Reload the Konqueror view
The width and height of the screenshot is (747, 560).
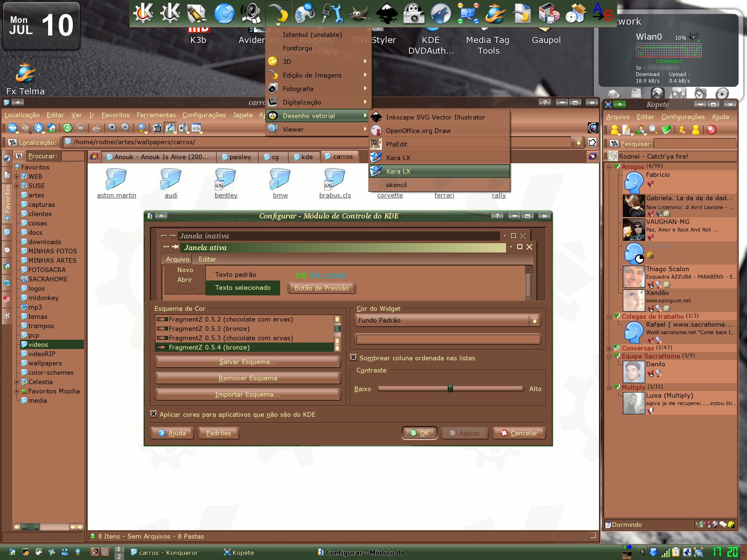(x=68, y=127)
